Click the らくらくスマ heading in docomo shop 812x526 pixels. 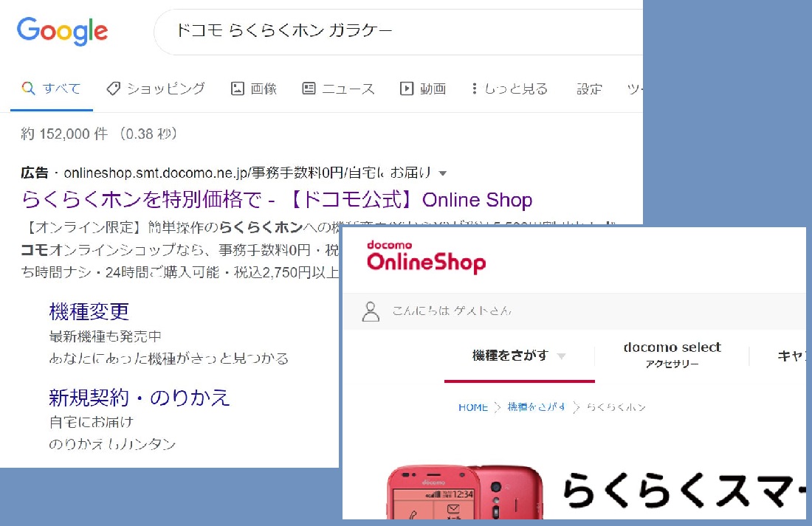tap(684, 490)
